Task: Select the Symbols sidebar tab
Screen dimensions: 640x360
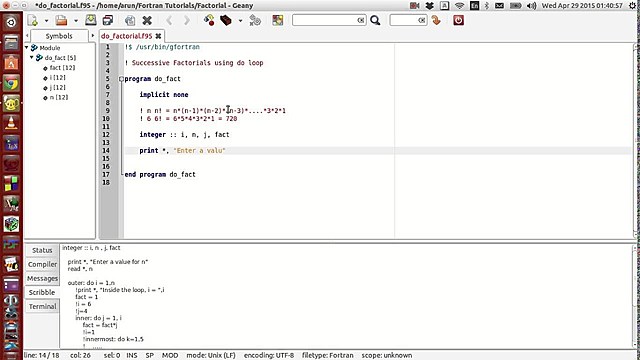Action: tap(59, 36)
